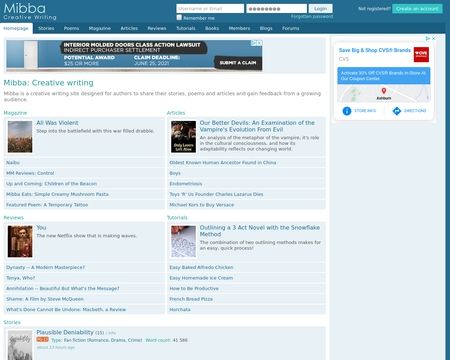Click the Tutorials section heading

coord(177,218)
